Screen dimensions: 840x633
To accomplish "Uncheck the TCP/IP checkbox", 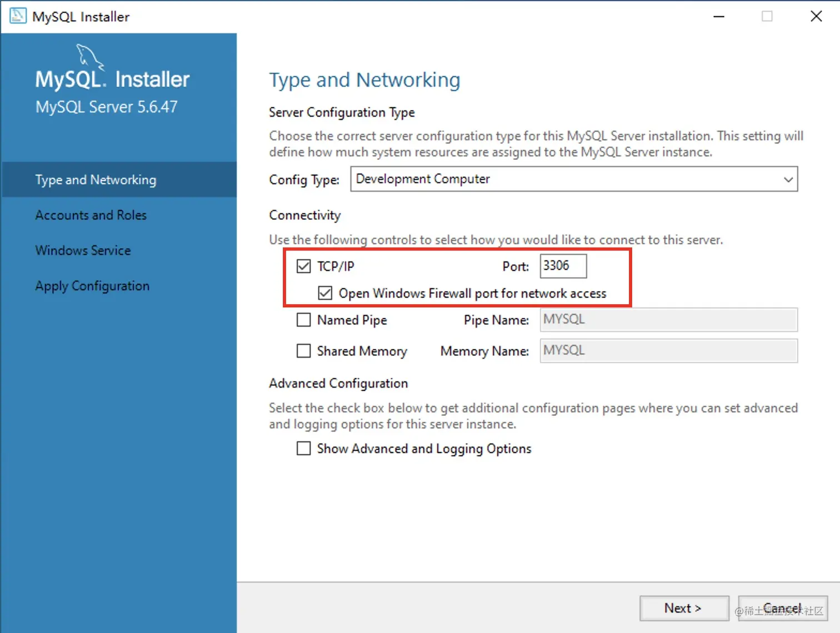I will coord(303,267).
